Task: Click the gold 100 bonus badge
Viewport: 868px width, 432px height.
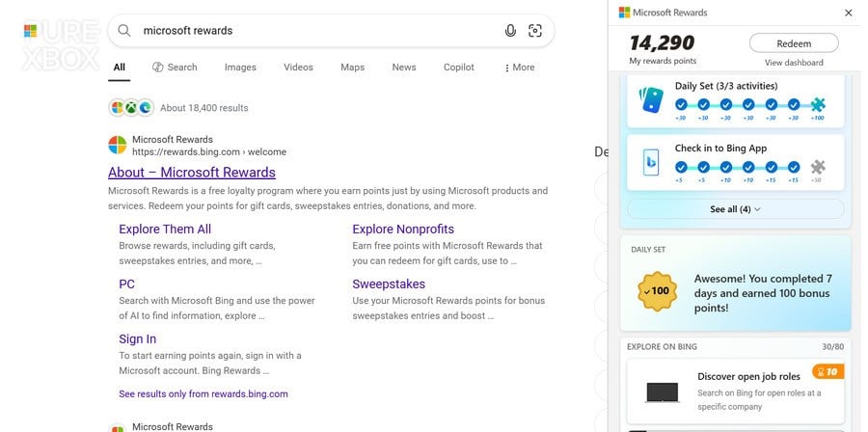Action: click(x=657, y=291)
